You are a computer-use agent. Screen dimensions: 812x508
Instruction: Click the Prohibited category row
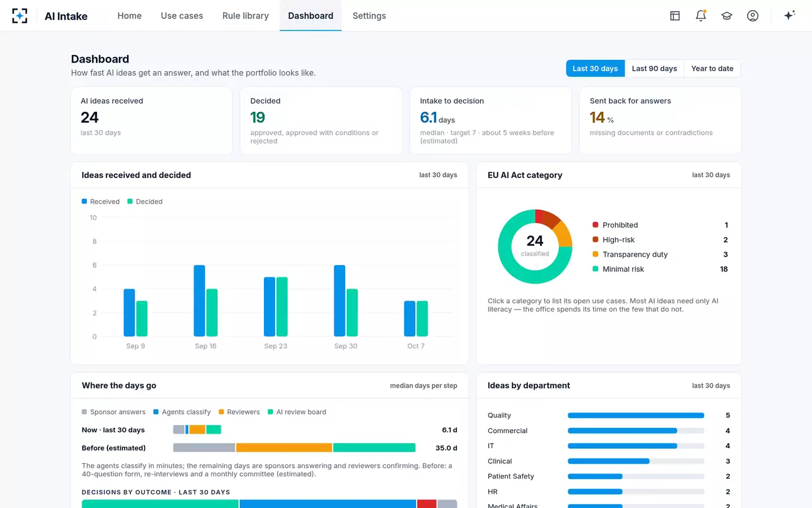tap(660, 225)
